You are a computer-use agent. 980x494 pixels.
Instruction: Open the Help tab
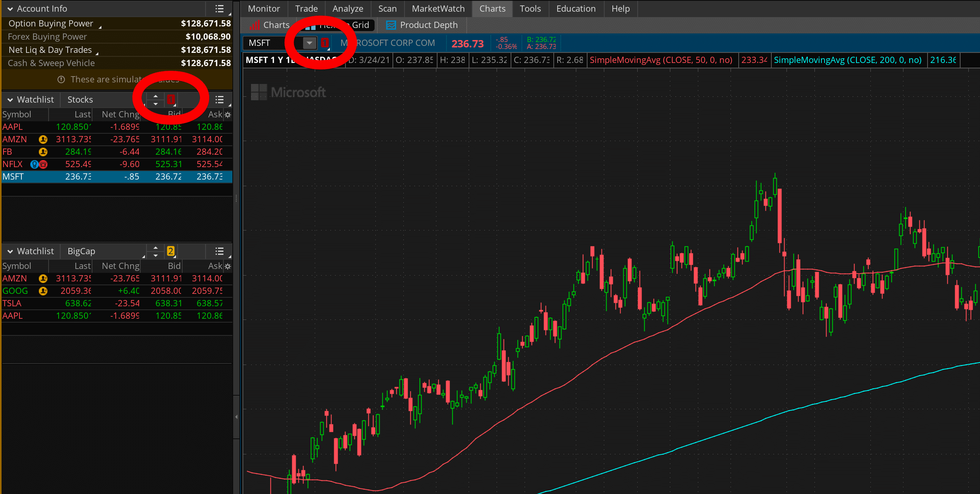point(621,9)
